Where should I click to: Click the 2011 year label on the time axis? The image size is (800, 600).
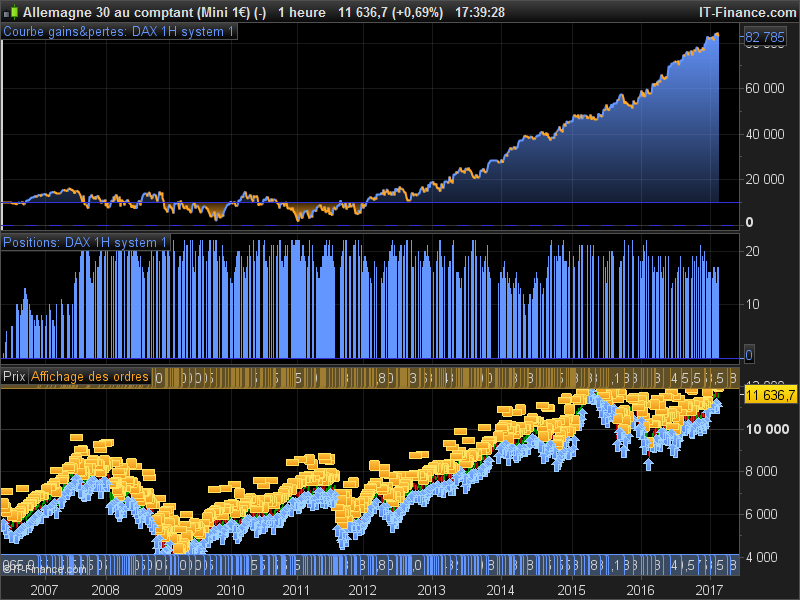pos(296,590)
